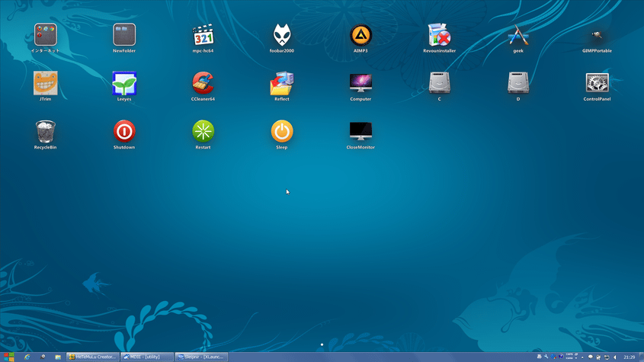Open the RecycleBin

(45, 132)
